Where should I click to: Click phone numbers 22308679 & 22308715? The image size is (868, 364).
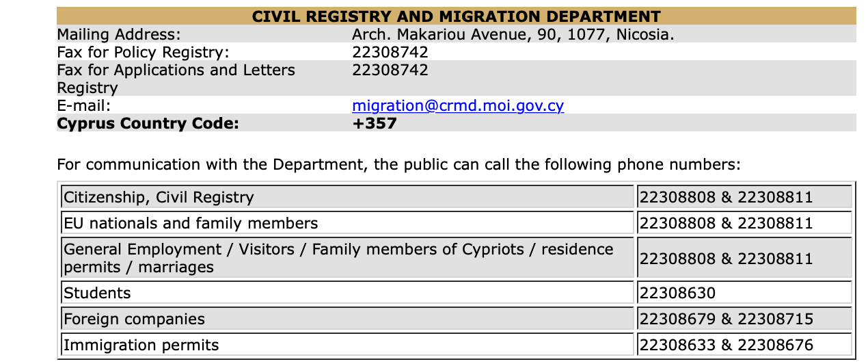(x=726, y=320)
